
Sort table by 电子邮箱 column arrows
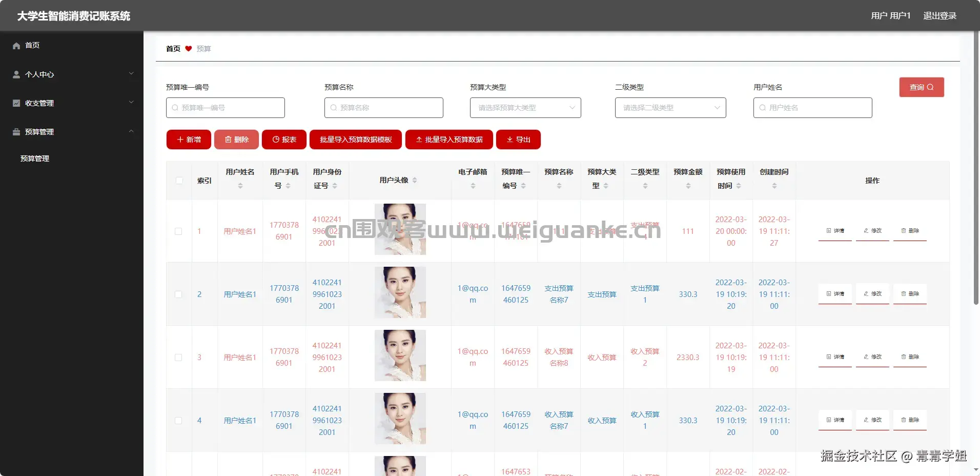(473, 186)
